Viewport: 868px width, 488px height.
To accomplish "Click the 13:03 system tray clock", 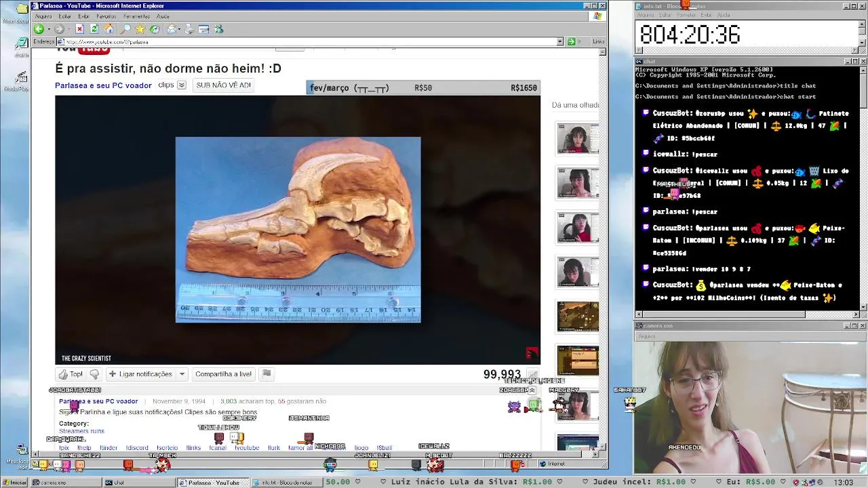I will tap(843, 483).
